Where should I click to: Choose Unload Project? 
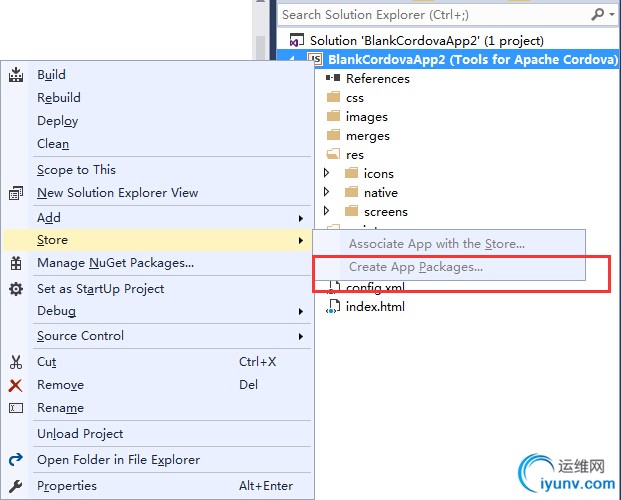(x=158, y=433)
